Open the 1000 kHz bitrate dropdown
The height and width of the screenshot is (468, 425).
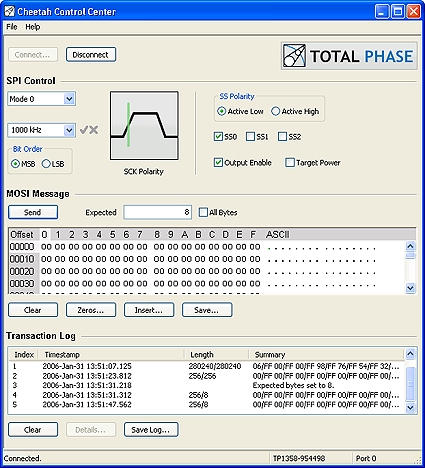click(41, 130)
